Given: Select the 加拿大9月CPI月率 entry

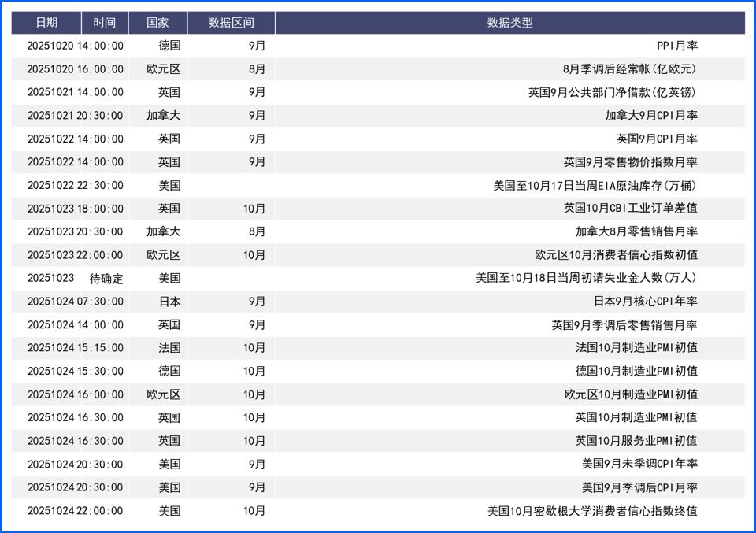Looking at the screenshot, I should 650,116.
